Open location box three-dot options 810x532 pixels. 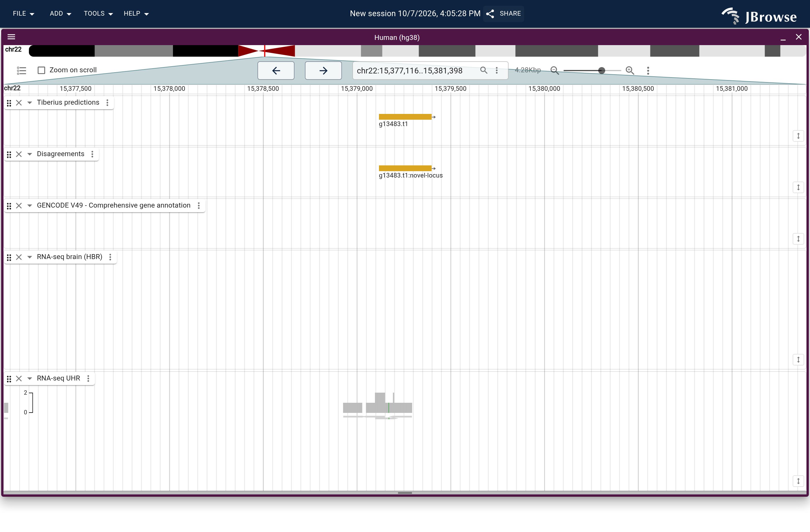click(496, 71)
